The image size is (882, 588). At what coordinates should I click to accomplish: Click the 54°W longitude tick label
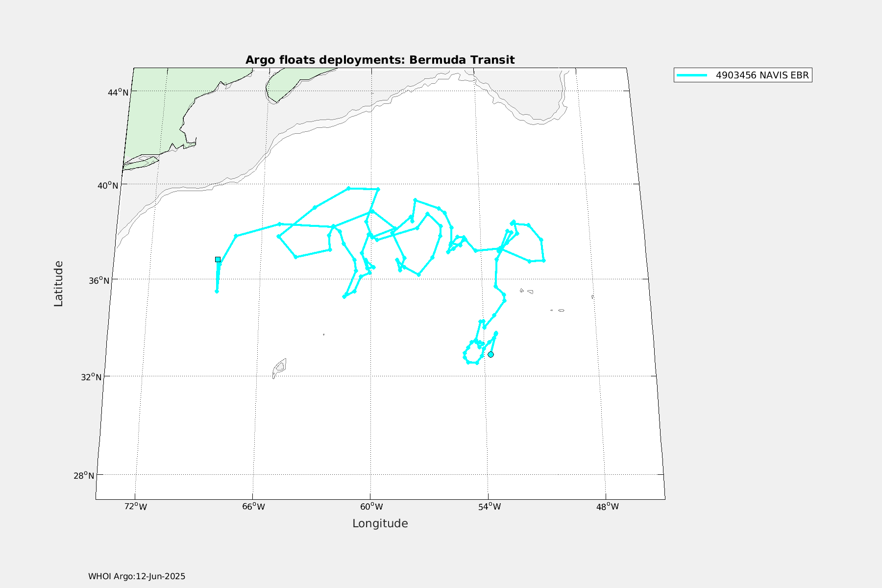(490, 506)
